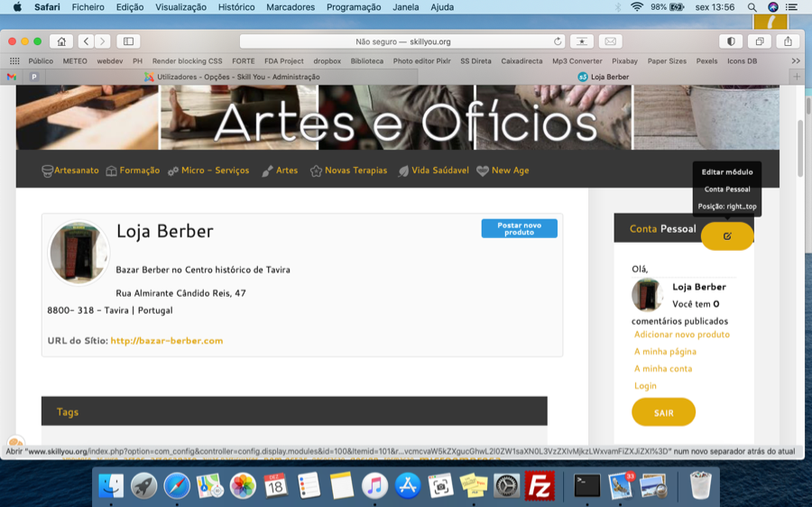Open Launchpad from the Dock
Viewport: 812px width, 507px height.
point(144,486)
